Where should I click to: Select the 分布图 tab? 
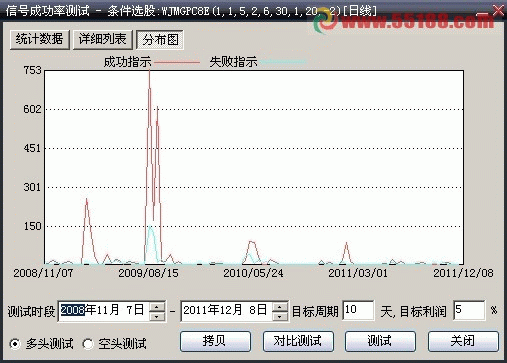[x=160, y=40]
